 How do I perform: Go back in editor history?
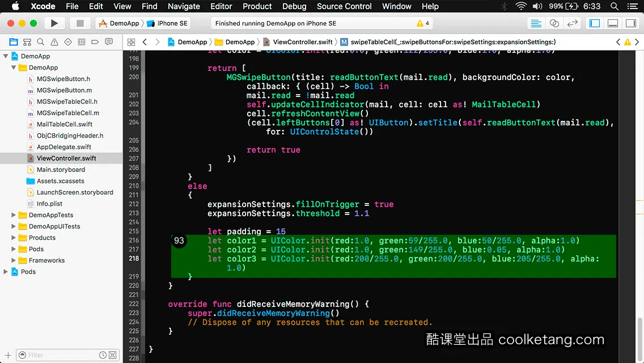[x=145, y=42]
